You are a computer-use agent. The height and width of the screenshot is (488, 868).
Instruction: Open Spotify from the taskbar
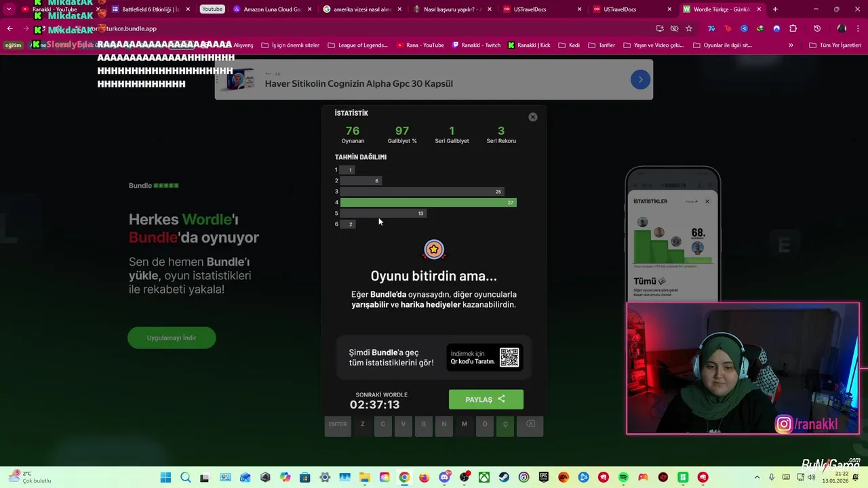[x=623, y=478]
